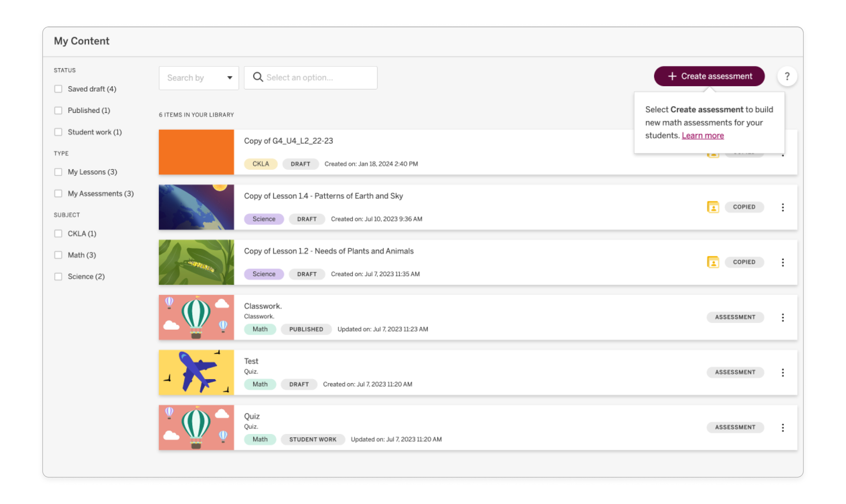Check the CKLA (1) subject filter
Viewport: 846px width, 504px height.
[58, 234]
